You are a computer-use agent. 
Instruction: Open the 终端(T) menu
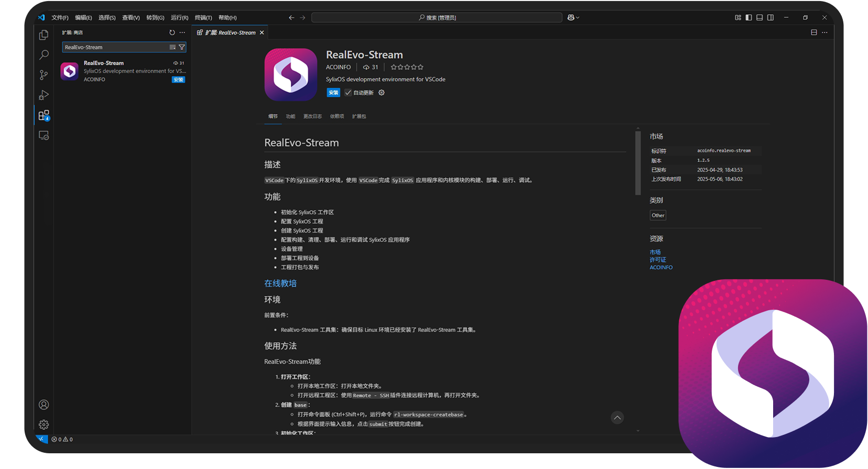(x=203, y=18)
